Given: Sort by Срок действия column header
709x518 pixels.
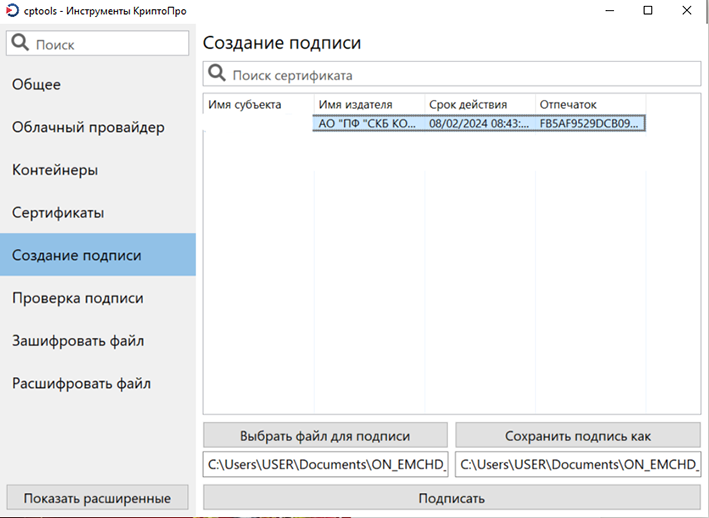Looking at the screenshot, I should [x=480, y=104].
